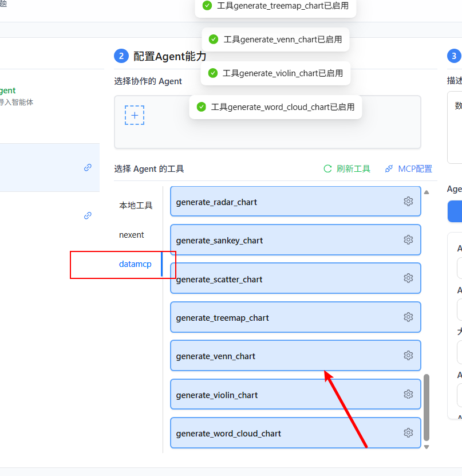
Task: Toggle the generate_word_cloud_chart tool card
Action: pos(295,432)
